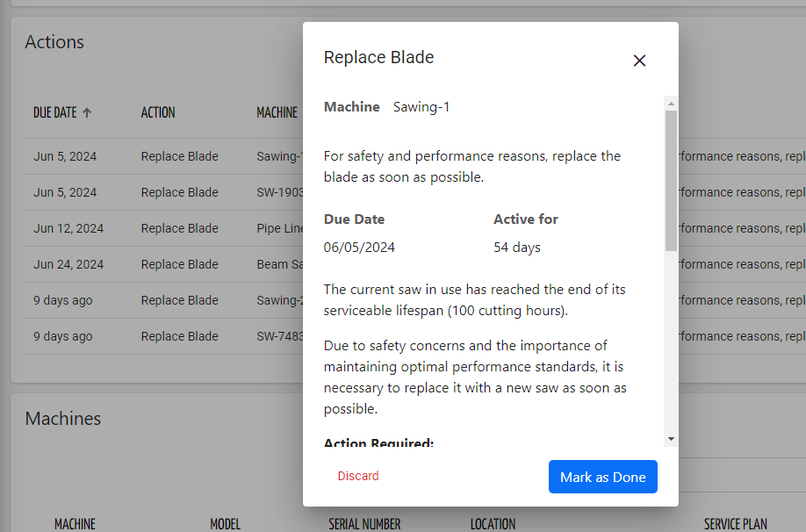Click the 'For safety and performance reasons' paragraph
806x532 pixels.
[x=472, y=167]
